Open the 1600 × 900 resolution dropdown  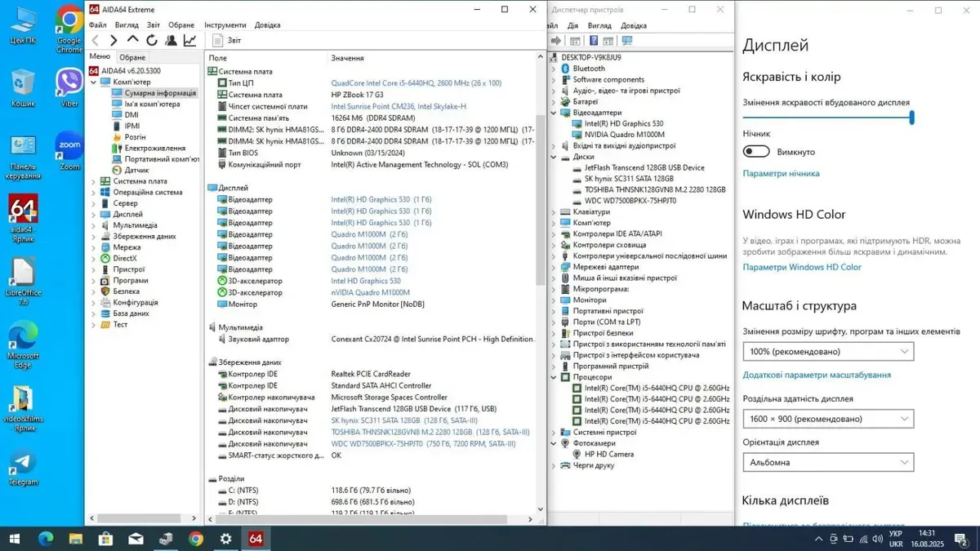(828, 419)
